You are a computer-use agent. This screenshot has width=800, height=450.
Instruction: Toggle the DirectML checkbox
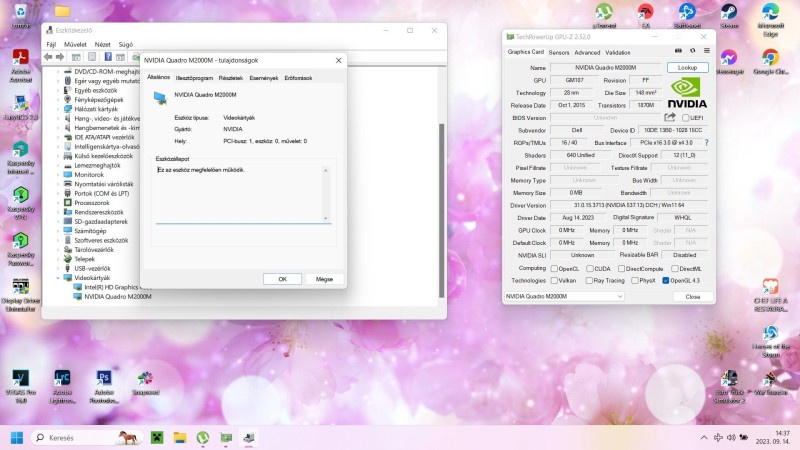pyautogui.click(x=675, y=268)
